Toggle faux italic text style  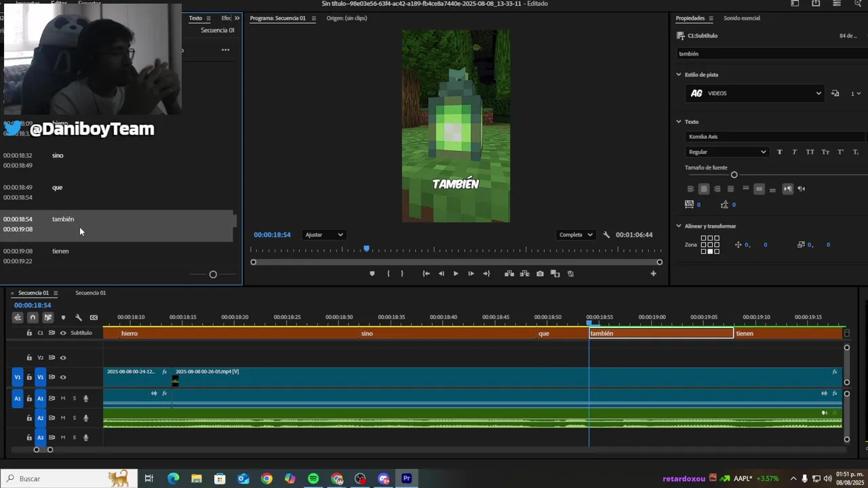(x=794, y=152)
